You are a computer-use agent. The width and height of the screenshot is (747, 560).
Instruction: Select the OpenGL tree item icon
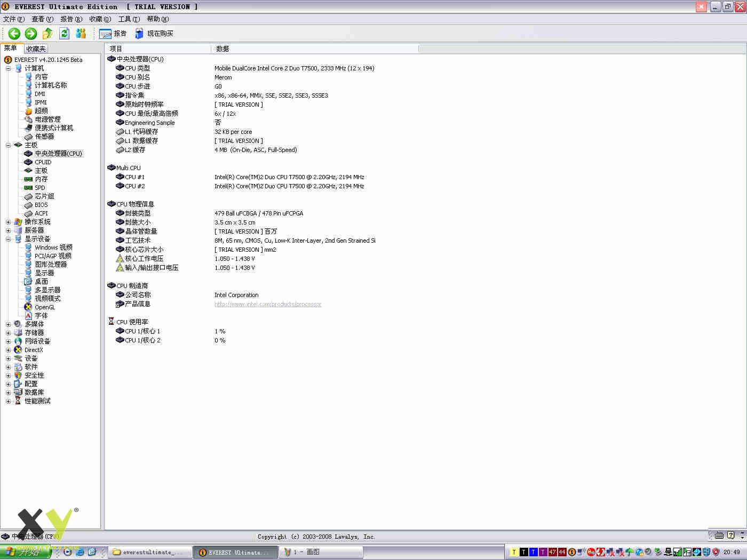pyautogui.click(x=29, y=307)
